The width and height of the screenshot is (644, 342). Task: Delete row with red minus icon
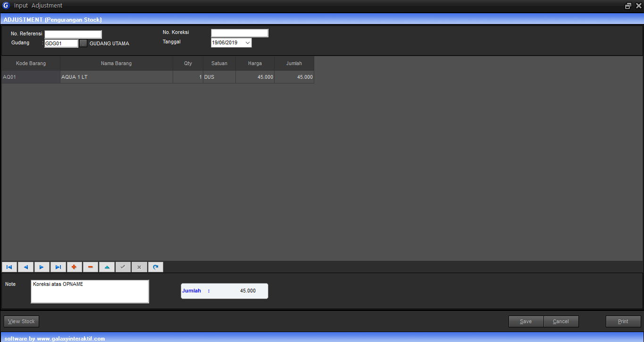90,267
